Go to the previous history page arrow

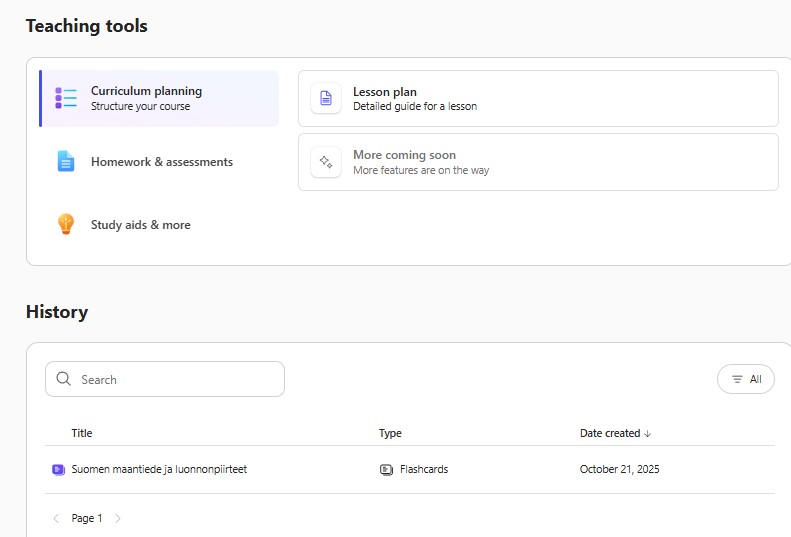point(56,518)
